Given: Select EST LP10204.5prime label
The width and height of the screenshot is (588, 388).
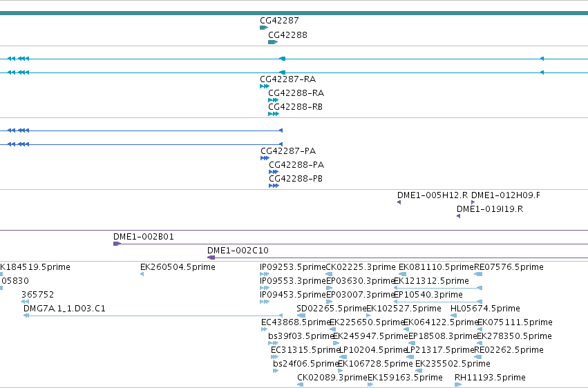Looking at the screenshot, I should [x=372, y=350].
